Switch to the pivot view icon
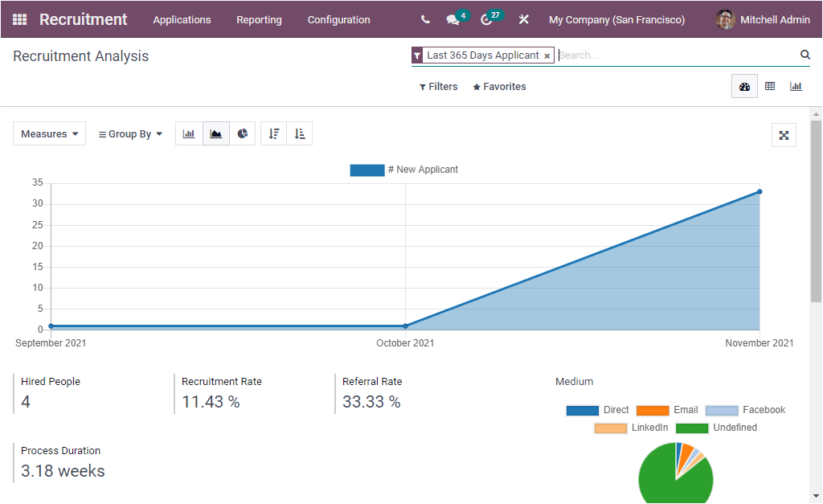Viewport: 823px width, 504px height. 770,86
